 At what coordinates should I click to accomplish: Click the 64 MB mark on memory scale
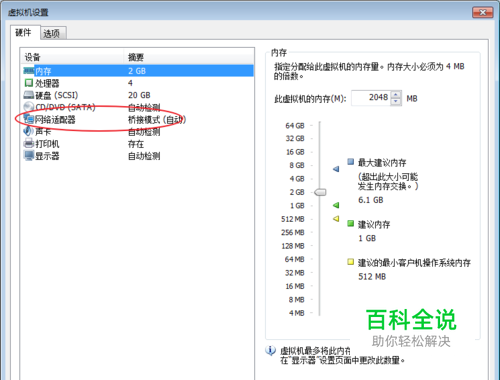294,259
